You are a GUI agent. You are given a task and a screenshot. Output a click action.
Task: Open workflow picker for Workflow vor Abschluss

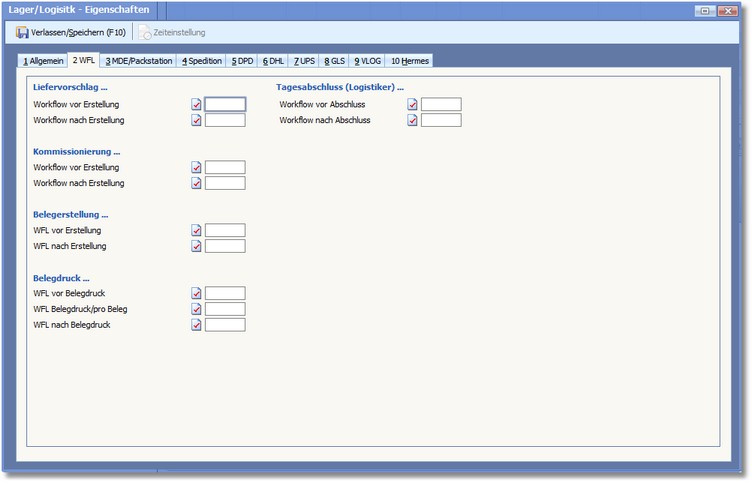pyautogui.click(x=412, y=104)
